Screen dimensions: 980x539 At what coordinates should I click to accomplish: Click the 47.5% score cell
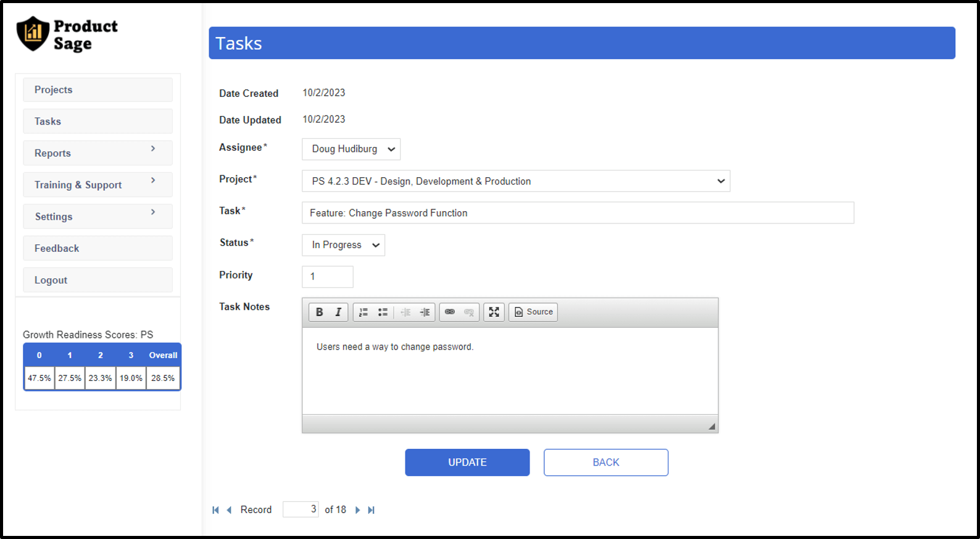coord(39,378)
